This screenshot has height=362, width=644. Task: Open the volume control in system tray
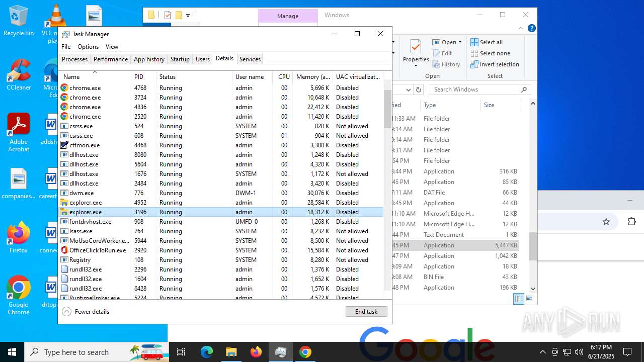(x=579, y=352)
